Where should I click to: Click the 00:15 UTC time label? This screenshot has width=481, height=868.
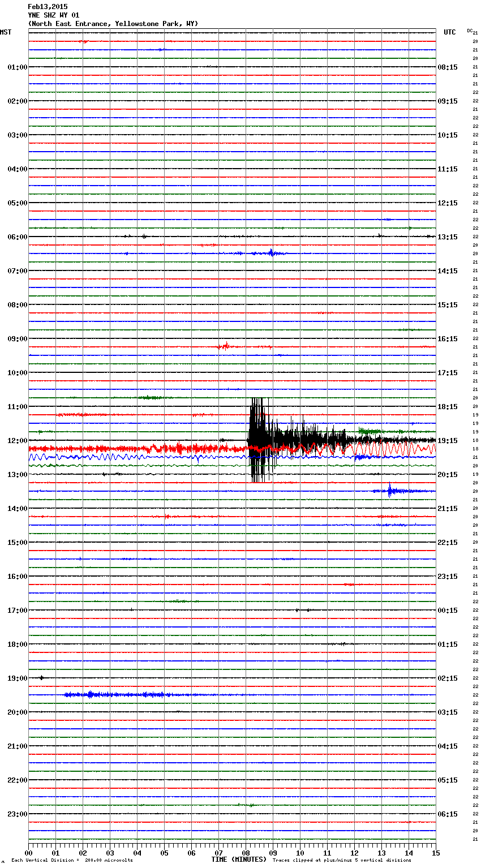[448, 611]
